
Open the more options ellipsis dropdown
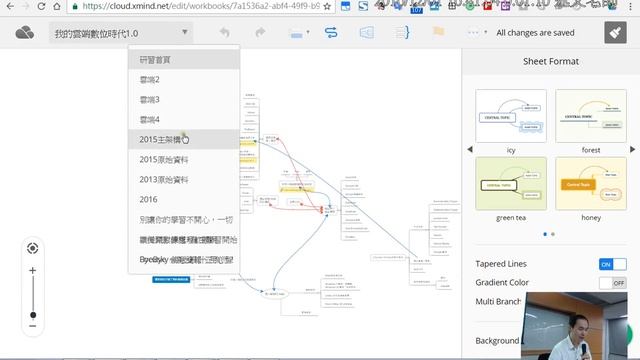click(477, 32)
